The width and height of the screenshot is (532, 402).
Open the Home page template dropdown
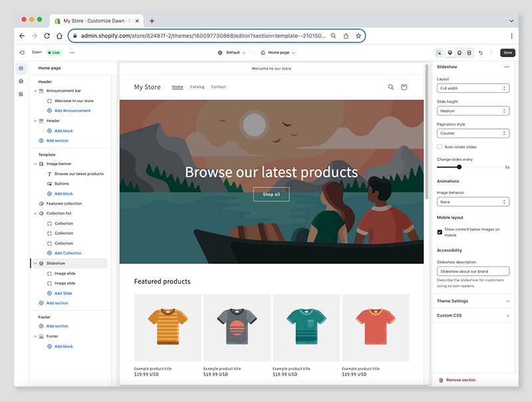278,52
